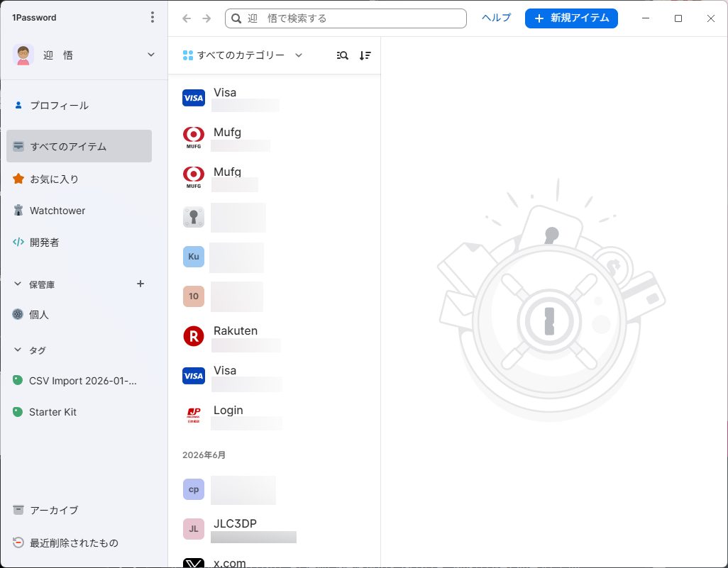Create 新規アイテム new item
This screenshot has height=568, width=728.
(x=571, y=18)
